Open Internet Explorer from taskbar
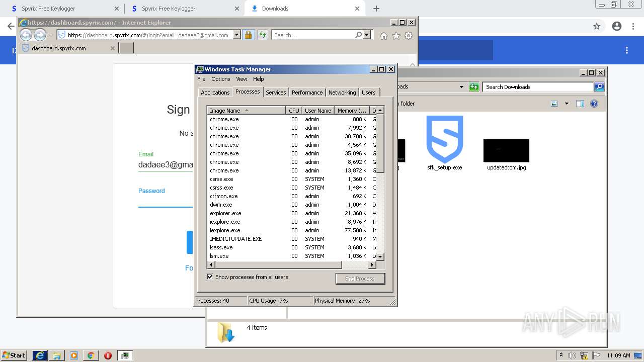 tap(40, 355)
